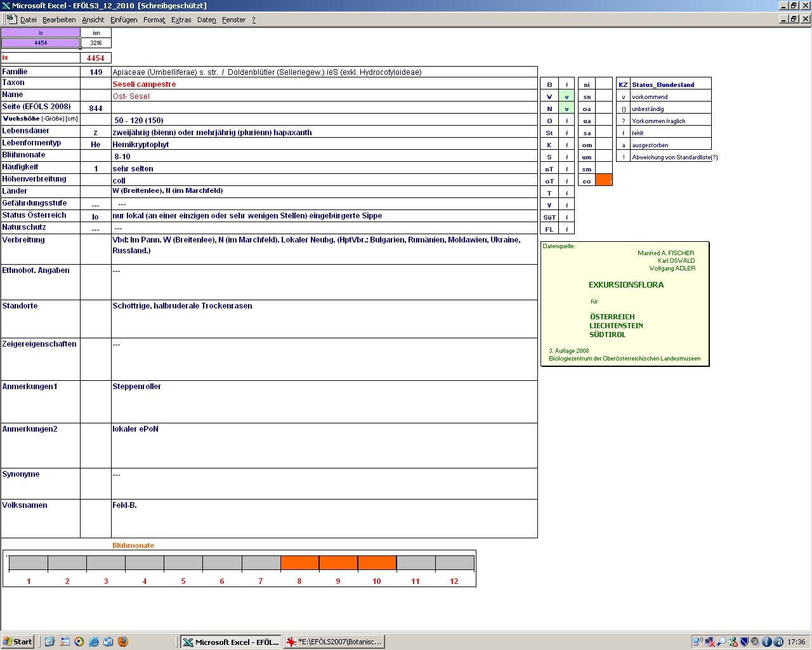The height and width of the screenshot is (650, 812).
Task: Click the 'EXKURSIONSFLORA' title in Datenquelle box
Action: tap(626, 285)
